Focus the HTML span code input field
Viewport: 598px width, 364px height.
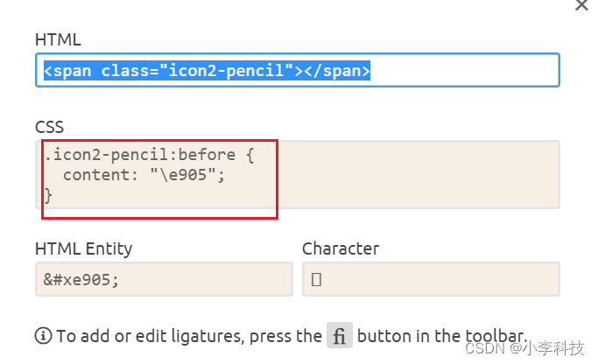(464, 70)
